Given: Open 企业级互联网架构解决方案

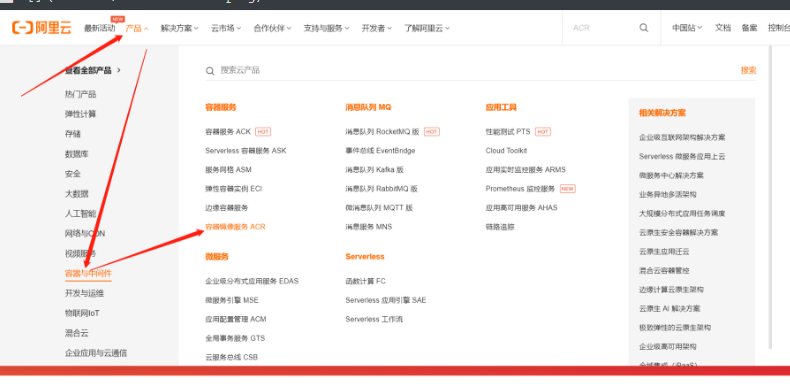Looking at the screenshot, I should tap(682, 137).
